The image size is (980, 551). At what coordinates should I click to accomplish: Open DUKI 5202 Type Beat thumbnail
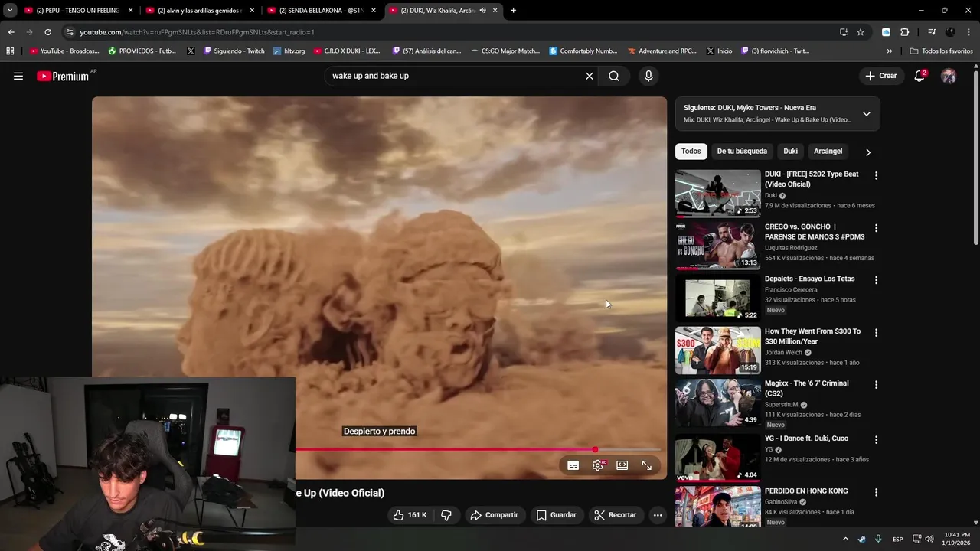[x=717, y=194]
